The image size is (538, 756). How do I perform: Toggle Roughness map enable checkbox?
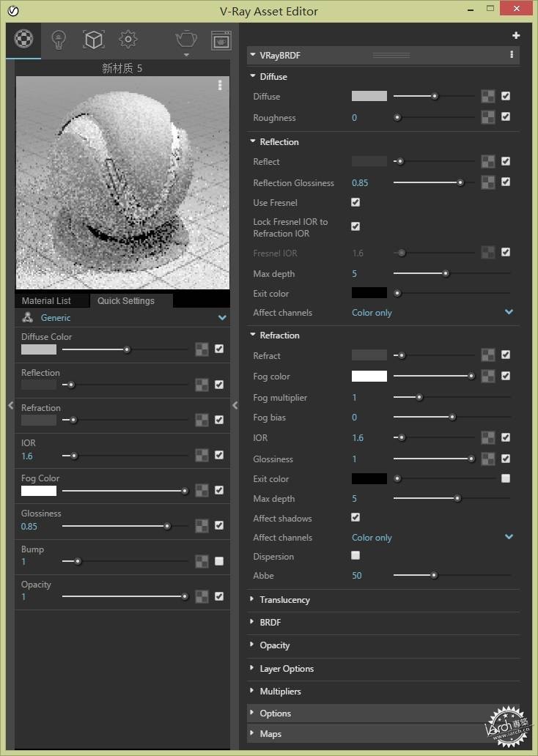pyautogui.click(x=506, y=116)
